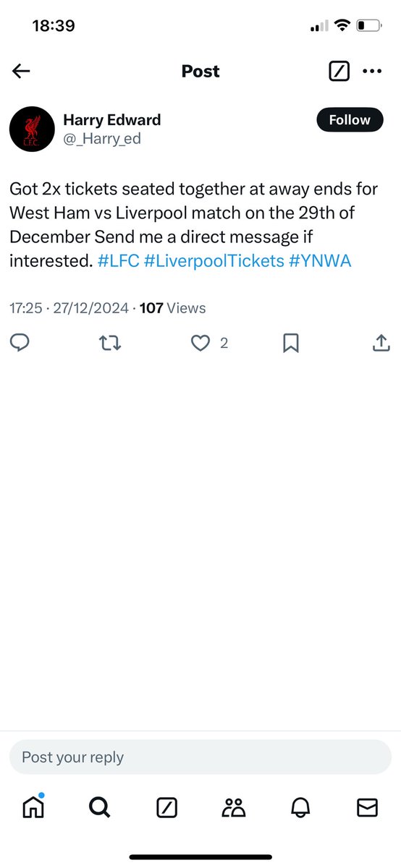
Task: Follow Harry Edward
Action: [350, 120]
